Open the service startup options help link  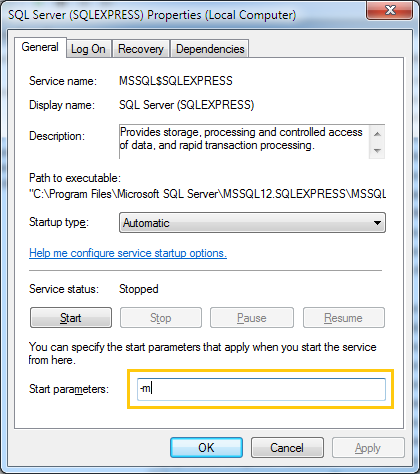coord(128,253)
